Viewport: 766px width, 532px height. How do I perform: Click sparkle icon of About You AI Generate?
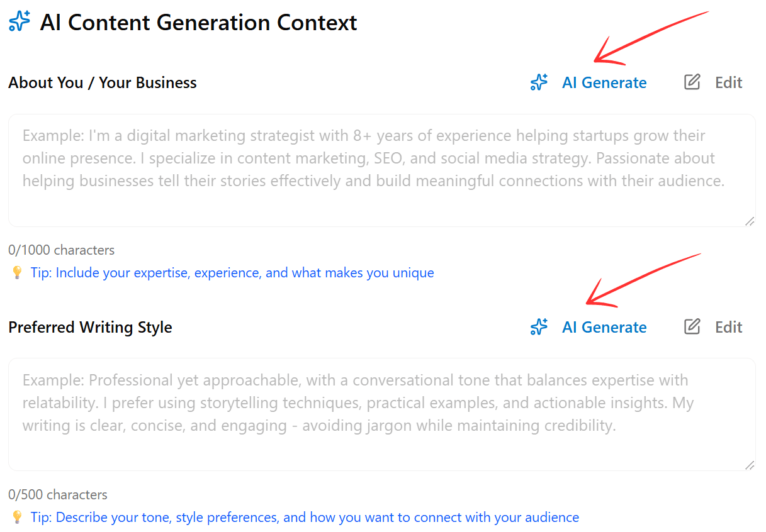click(x=539, y=82)
